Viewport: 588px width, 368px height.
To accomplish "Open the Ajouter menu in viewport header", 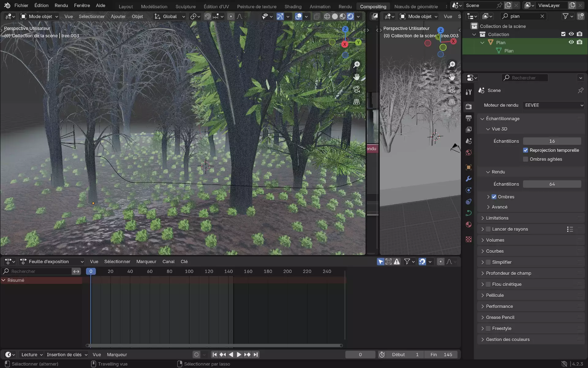I will 118,17.
